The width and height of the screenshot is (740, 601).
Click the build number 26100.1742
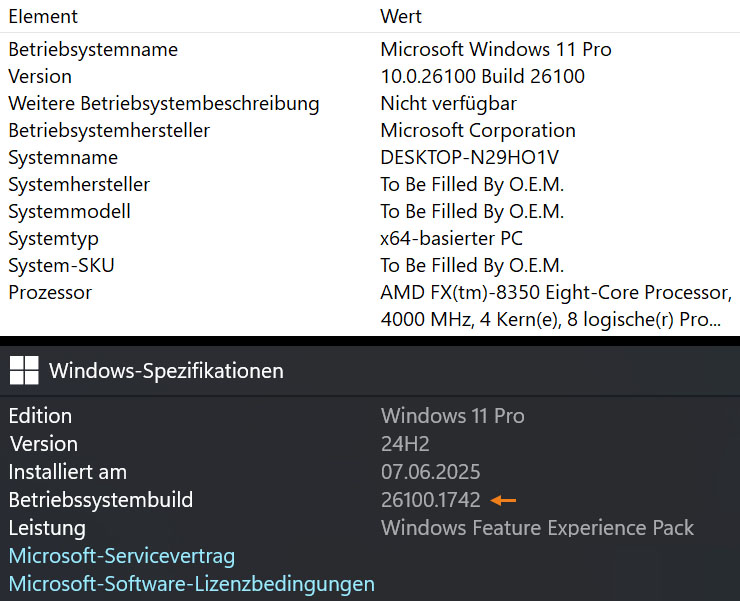(430, 500)
